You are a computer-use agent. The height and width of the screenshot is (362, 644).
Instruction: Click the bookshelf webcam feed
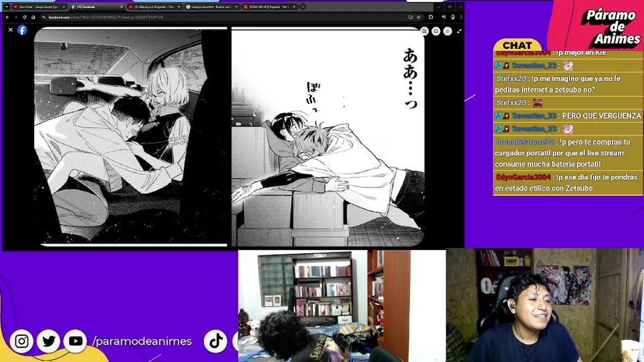coord(342,306)
